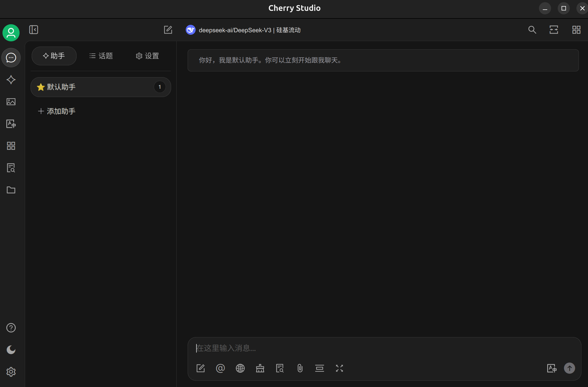The width and height of the screenshot is (588, 387).
Task: Close the Cherry Studio window
Action: [582, 8]
